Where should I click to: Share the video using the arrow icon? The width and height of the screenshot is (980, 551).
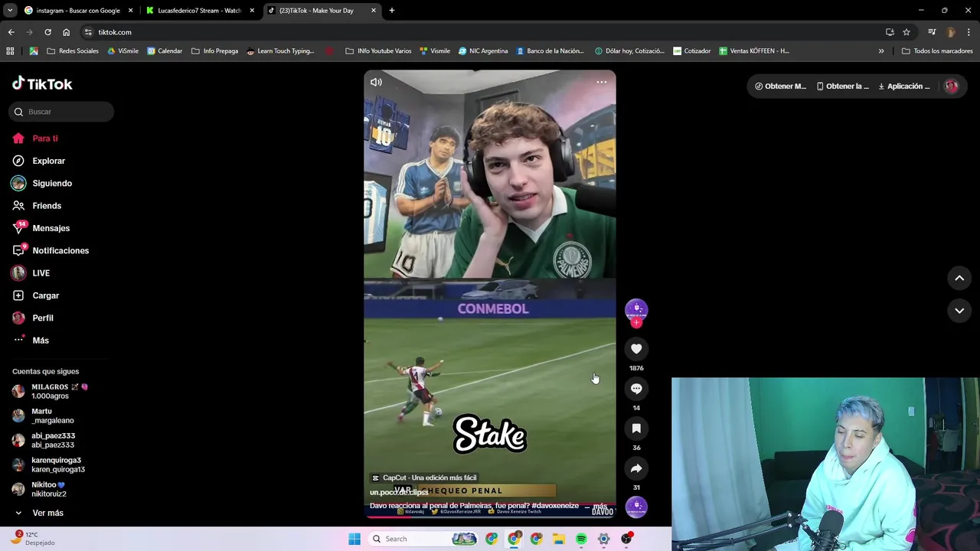pyautogui.click(x=636, y=468)
